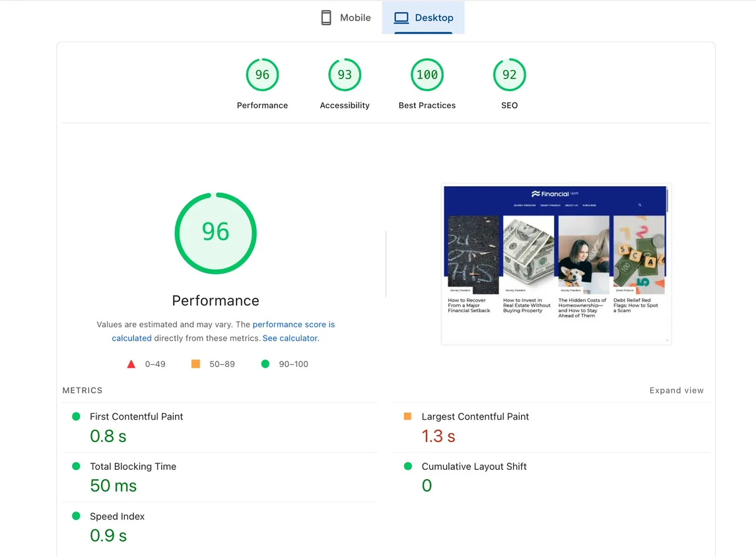The height and width of the screenshot is (557, 756).
Task: Click green dot beside First Contentful Paint
Action: pos(76,416)
